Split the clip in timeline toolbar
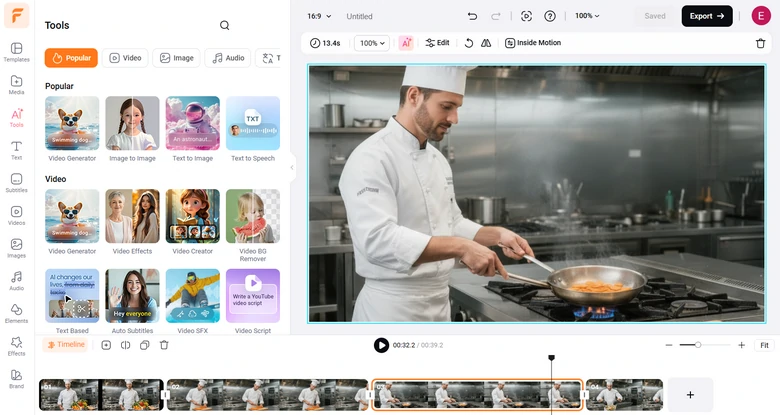 click(125, 345)
